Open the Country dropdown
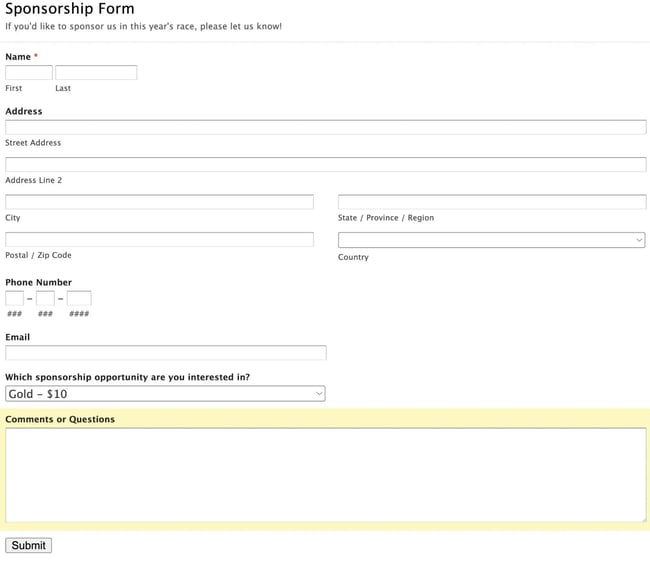The image size is (650, 562). click(491, 240)
